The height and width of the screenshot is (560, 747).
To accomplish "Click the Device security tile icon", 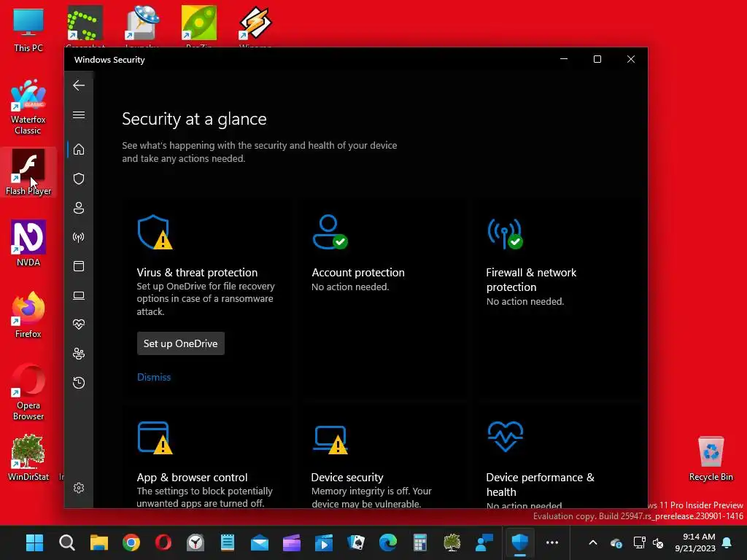I will 330,440.
